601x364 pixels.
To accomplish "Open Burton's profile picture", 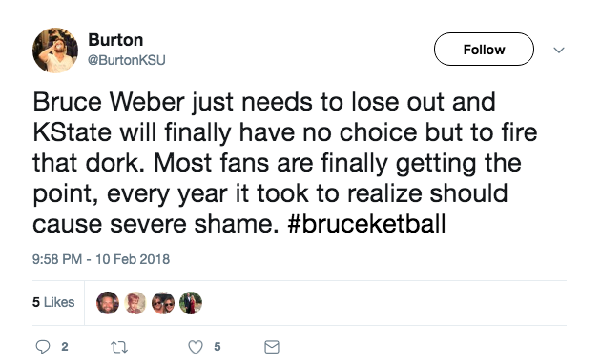I will [x=55, y=51].
